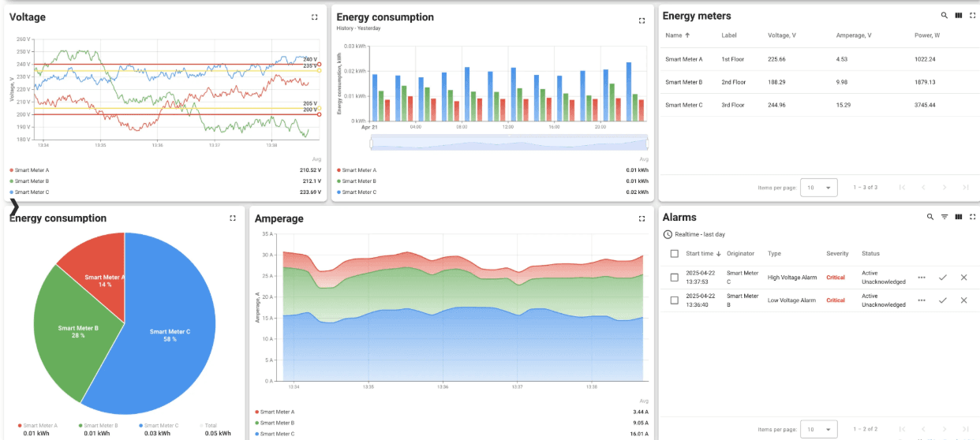Image resolution: width=980 pixels, height=440 pixels.
Task: Sort Alarms by Status column
Action: pos(870,254)
